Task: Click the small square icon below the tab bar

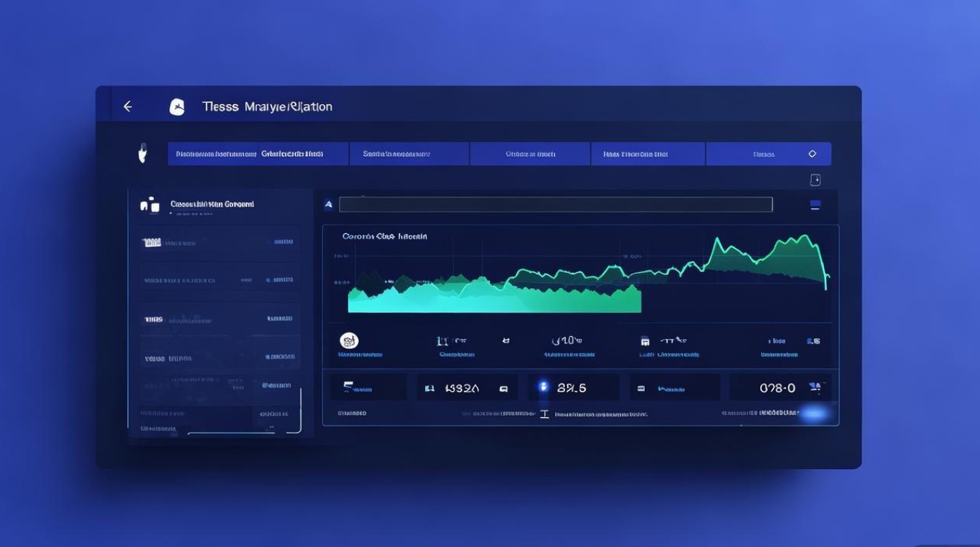Action: (x=815, y=179)
